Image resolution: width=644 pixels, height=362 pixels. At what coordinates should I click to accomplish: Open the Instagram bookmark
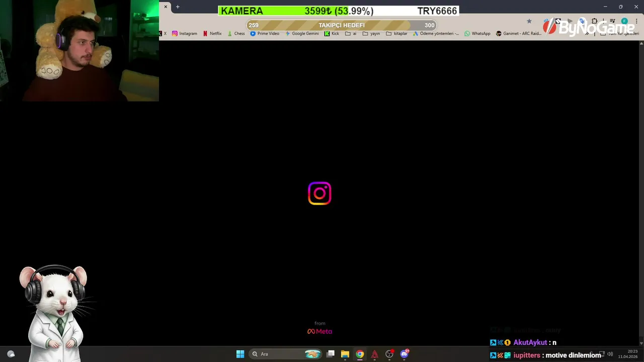(x=185, y=34)
